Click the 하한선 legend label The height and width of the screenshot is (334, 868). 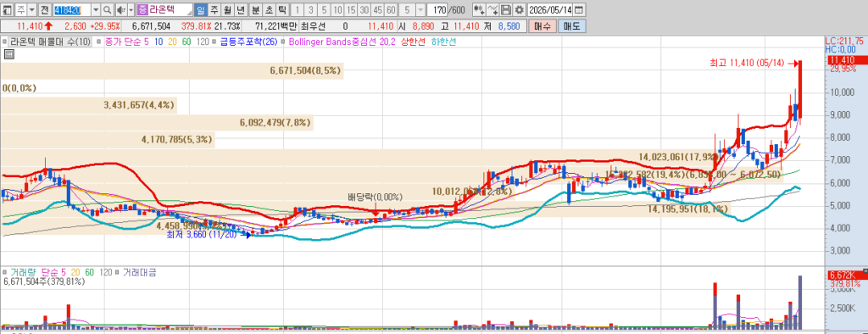tap(444, 42)
